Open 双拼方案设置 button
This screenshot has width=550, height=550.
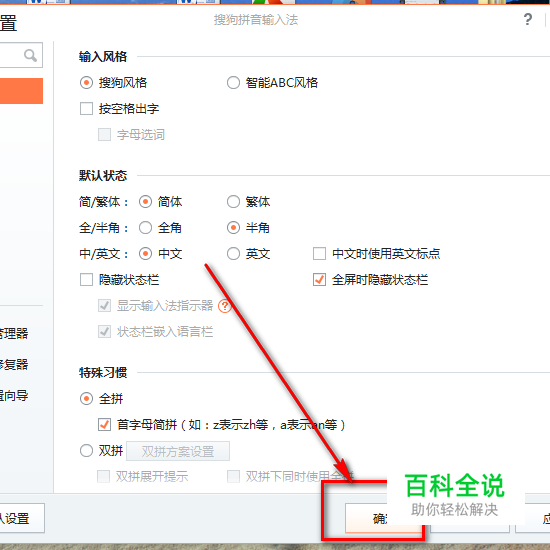click(178, 451)
